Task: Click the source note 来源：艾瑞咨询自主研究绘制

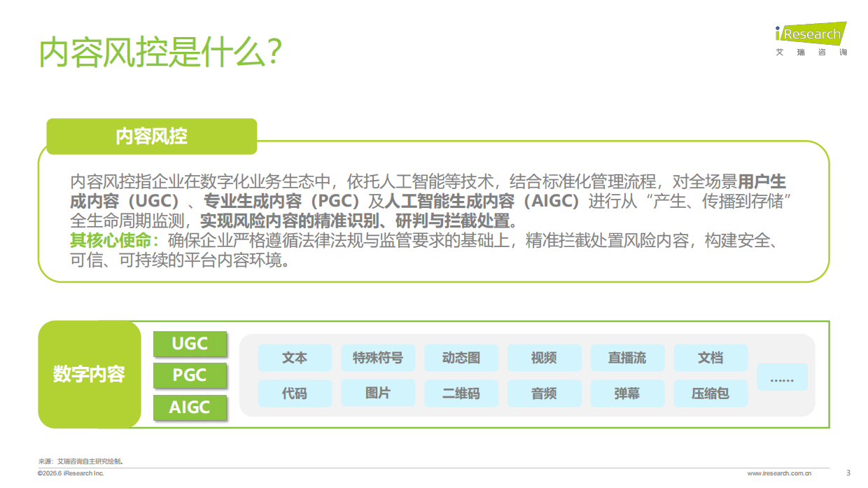Action: click(81, 461)
